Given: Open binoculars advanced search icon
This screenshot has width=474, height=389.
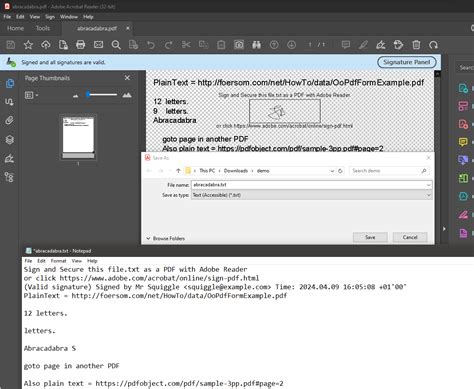Looking at the screenshot, I should coord(256,45).
